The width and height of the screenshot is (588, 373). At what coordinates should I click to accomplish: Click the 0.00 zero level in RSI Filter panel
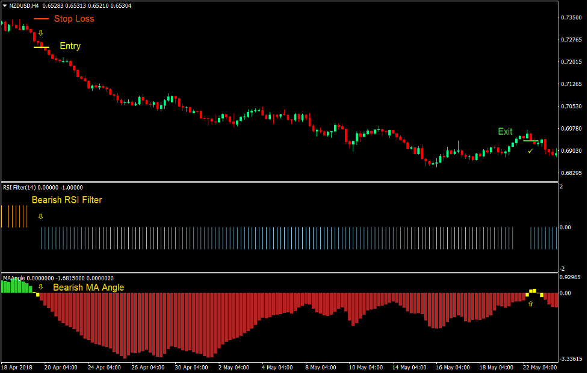566,227
